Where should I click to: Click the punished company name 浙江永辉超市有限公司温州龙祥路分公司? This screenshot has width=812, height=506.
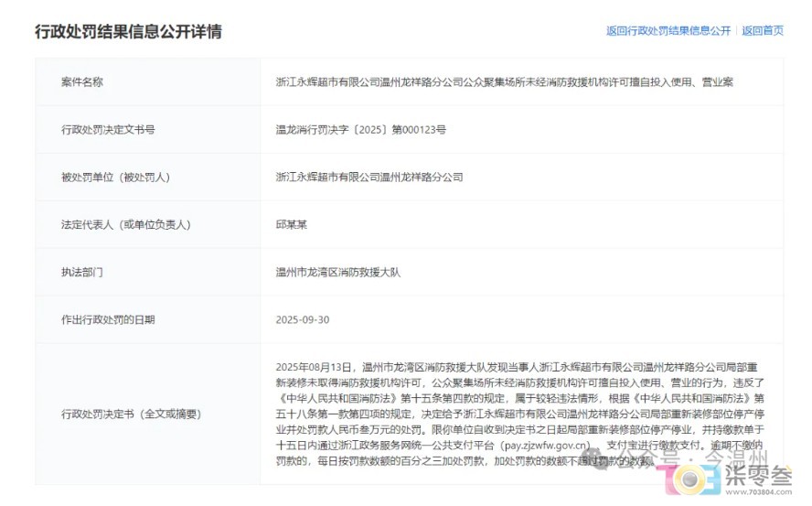tap(369, 177)
